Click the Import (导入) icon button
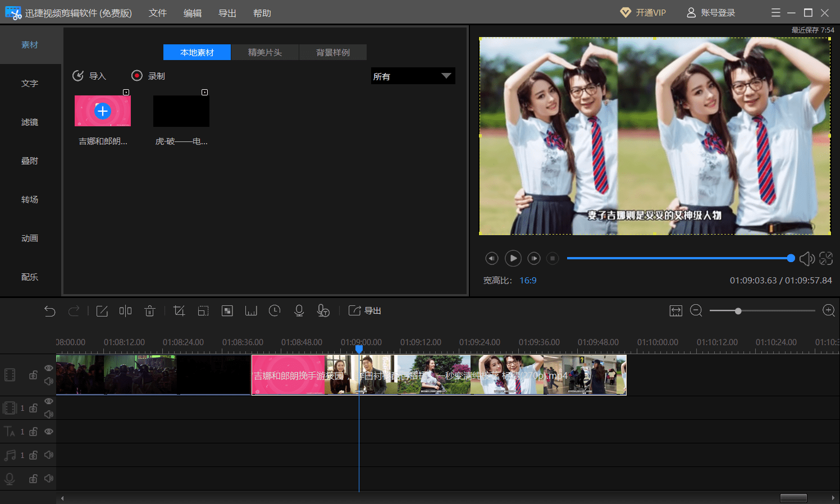 [89, 76]
